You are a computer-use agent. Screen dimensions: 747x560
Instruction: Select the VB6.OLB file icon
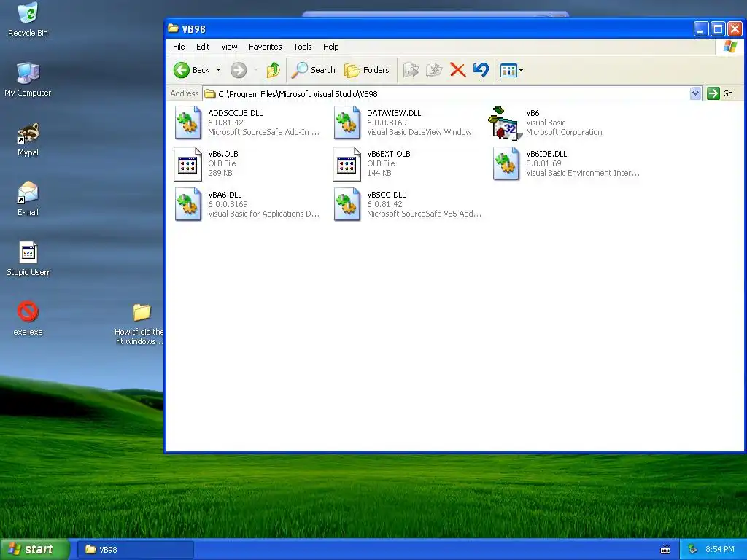(187, 164)
